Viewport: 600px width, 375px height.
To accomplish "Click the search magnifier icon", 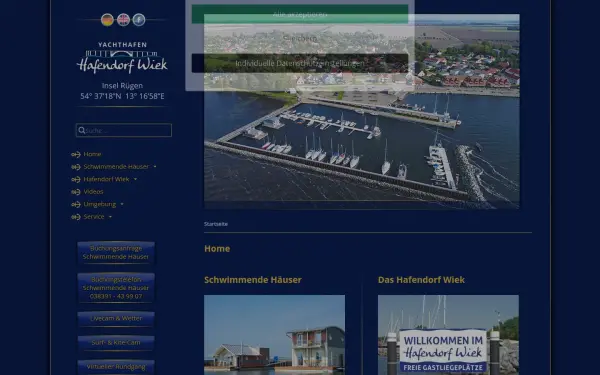I will pos(82,130).
